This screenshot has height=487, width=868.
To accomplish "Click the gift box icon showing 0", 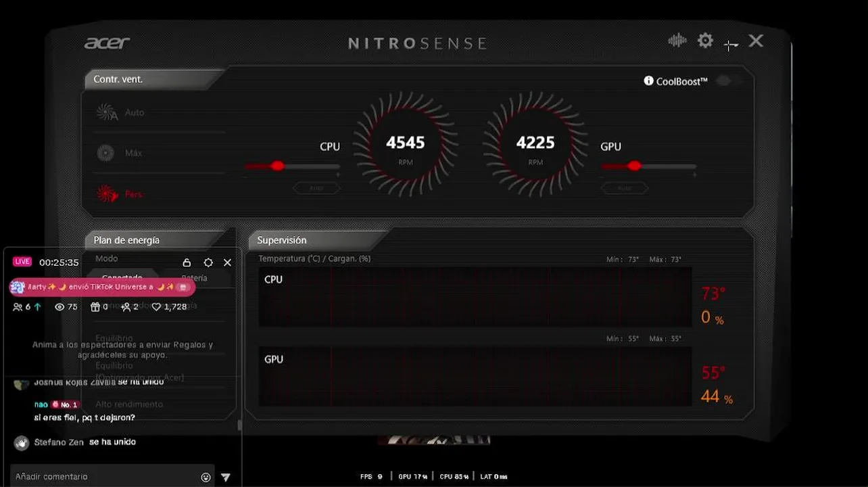I will [x=95, y=307].
